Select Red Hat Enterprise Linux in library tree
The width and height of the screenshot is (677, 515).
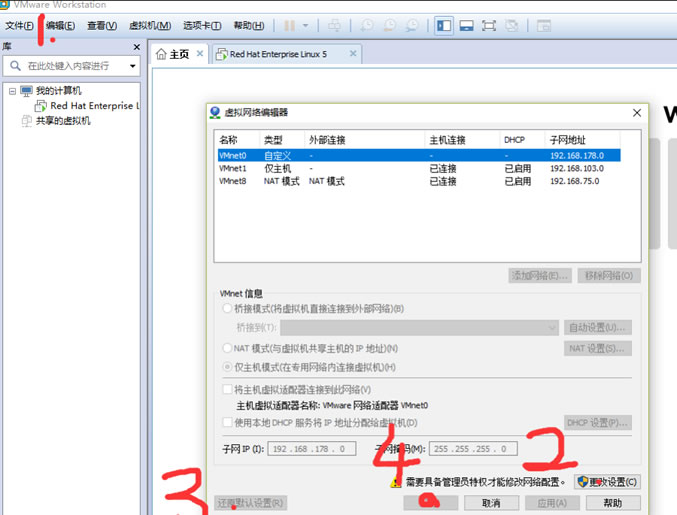click(95, 105)
